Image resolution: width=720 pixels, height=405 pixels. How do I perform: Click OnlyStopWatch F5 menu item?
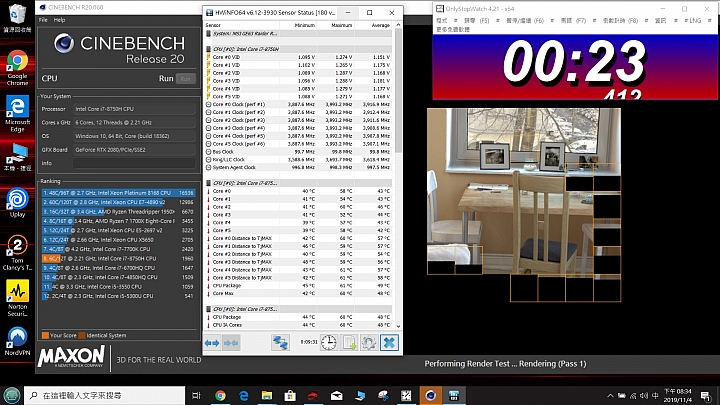point(477,21)
